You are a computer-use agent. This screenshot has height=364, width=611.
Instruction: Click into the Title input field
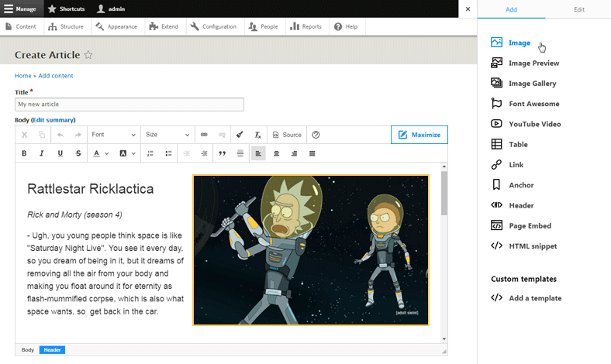pyautogui.click(x=129, y=105)
